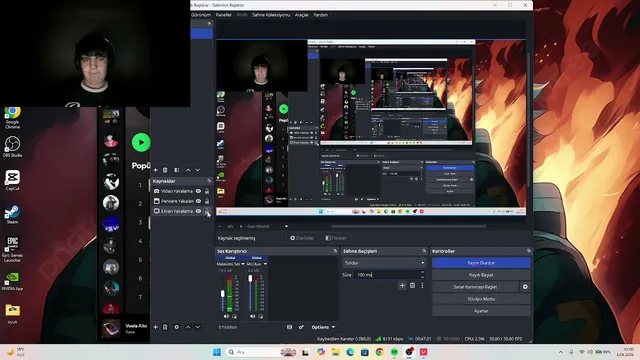
Task: Lock volume icon for Mic/Aux
Action: click(x=261, y=316)
